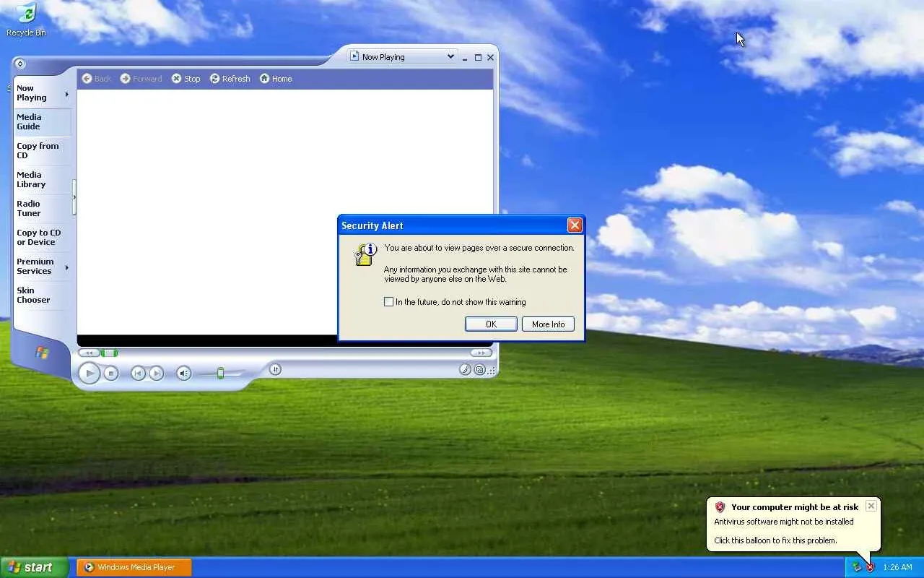Close the Windows Media Player window
Image resolution: width=924 pixels, height=578 pixels.
tap(491, 57)
